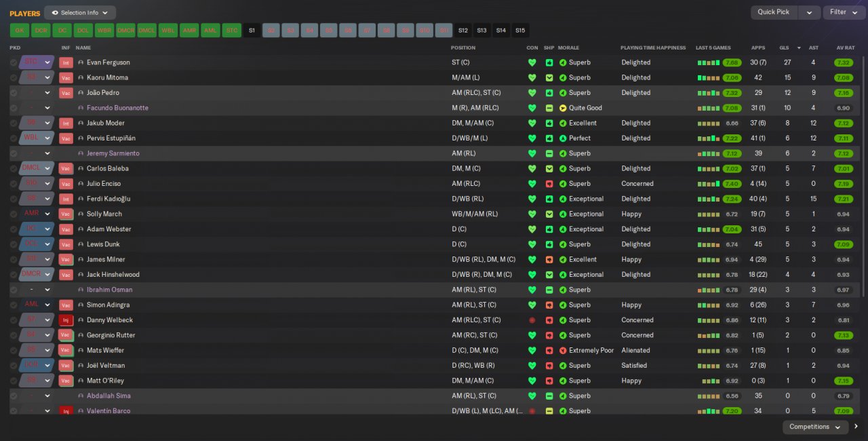
Task: Click Valentín Barco's Inj info badge
Action: click(x=66, y=411)
